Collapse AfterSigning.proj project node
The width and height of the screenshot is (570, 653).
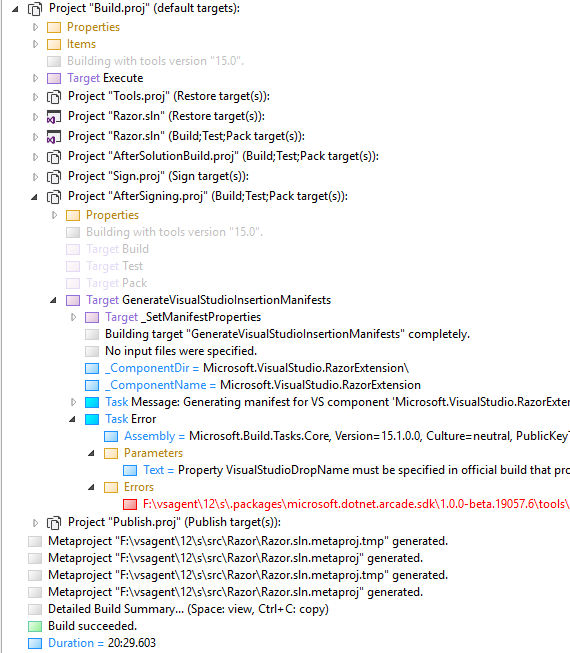(x=35, y=197)
